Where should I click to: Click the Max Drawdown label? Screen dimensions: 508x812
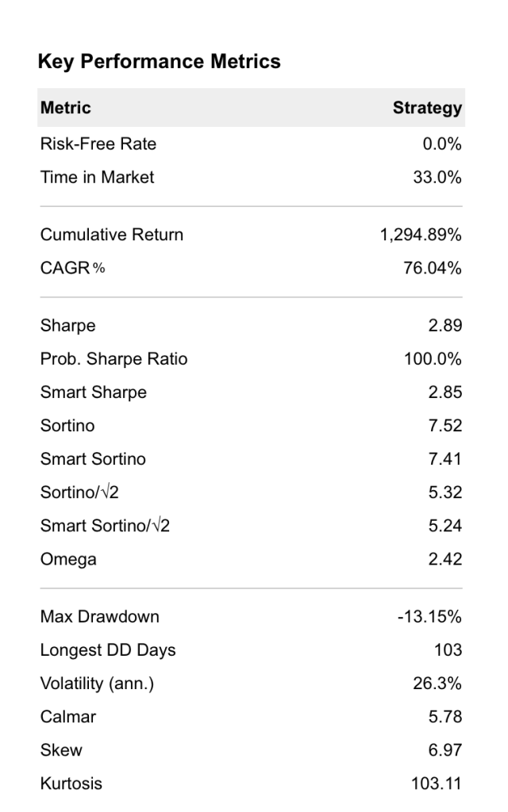pyautogui.click(x=100, y=617)
